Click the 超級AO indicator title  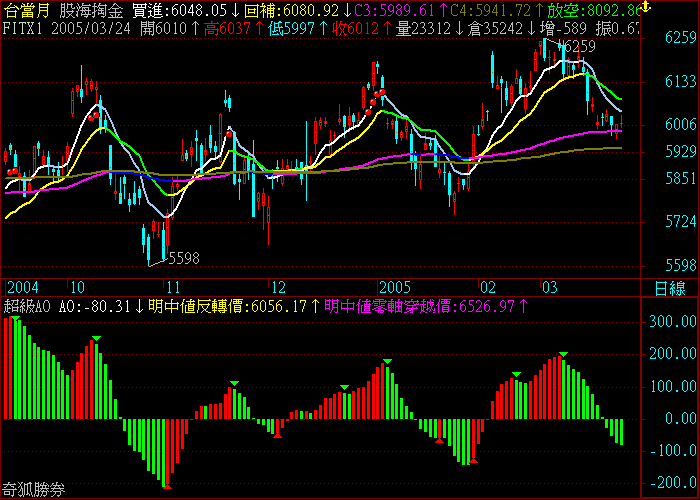coord(27,306)
